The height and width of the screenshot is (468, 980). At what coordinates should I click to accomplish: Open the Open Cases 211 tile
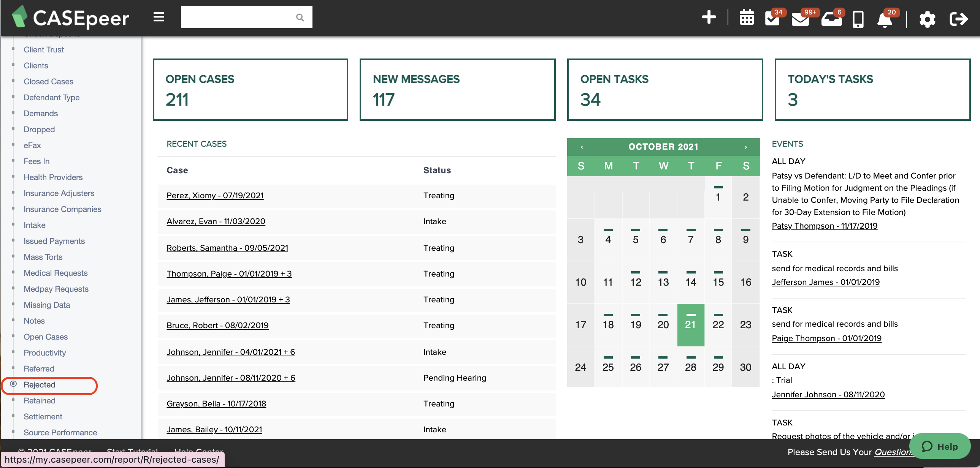pos(251,90)
